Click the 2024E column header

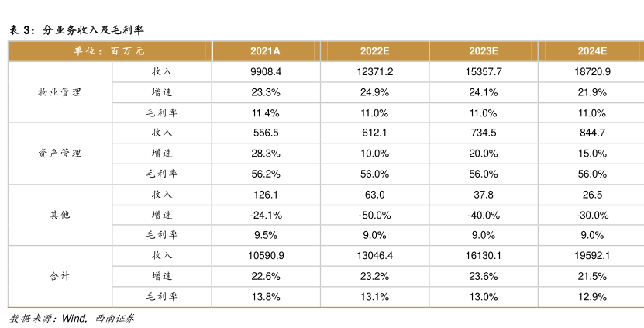[x=592, y=51]
